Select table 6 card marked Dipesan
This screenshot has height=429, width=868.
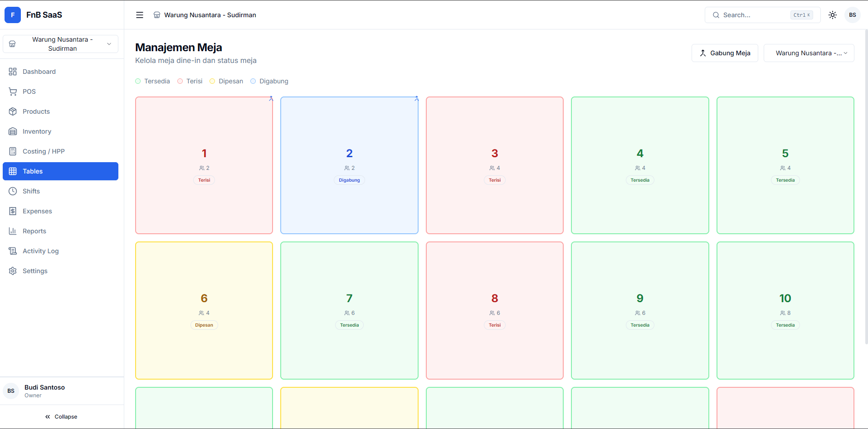[x=204, y=310]
